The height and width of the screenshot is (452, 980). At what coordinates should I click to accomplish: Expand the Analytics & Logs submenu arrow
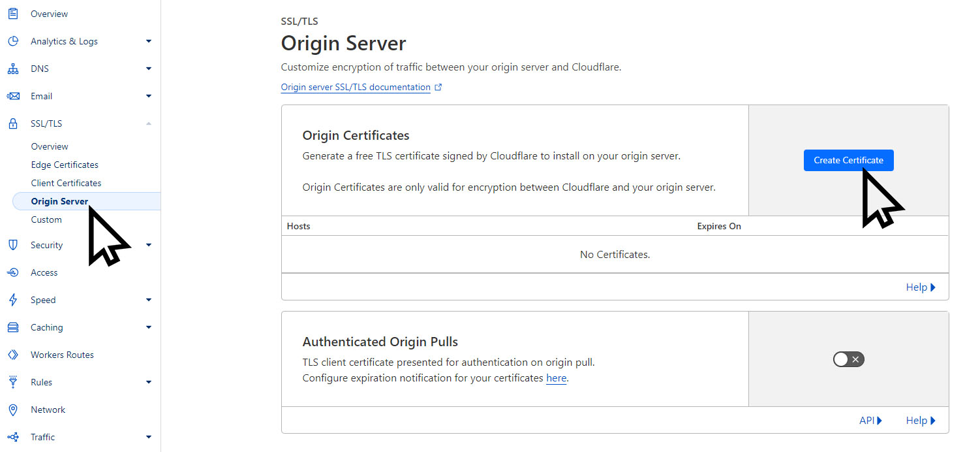point(148,41)
